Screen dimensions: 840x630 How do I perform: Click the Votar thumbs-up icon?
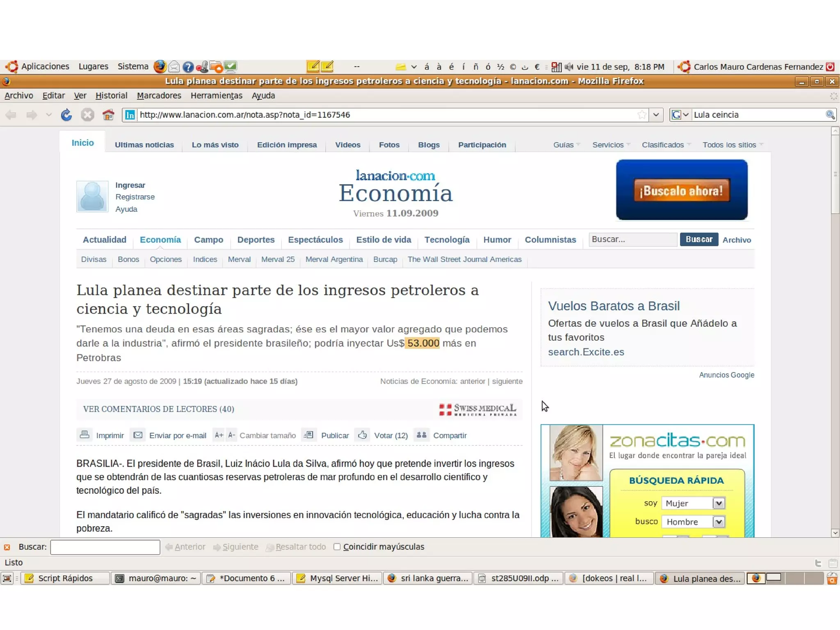pos(363,435)
